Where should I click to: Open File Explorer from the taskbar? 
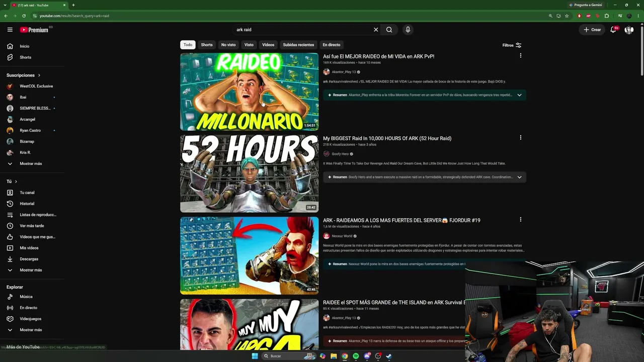(334, 356)
